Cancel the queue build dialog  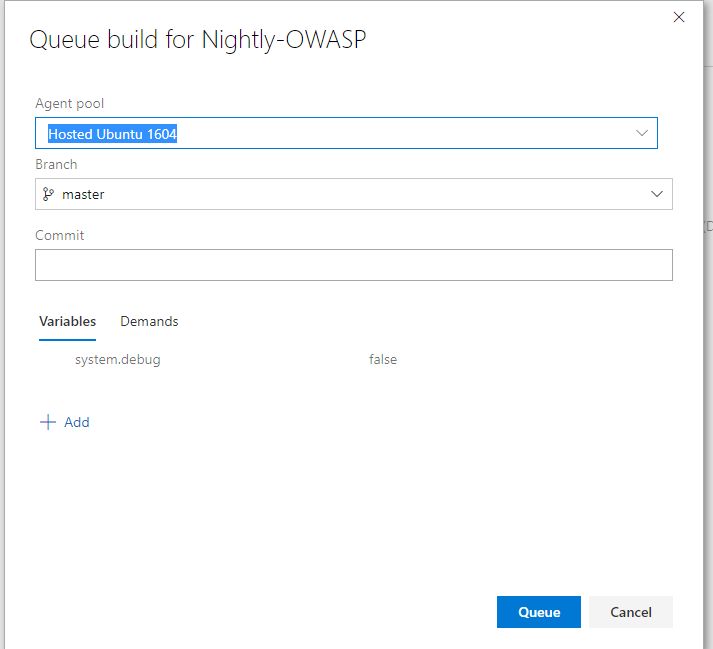click(631, 612)
